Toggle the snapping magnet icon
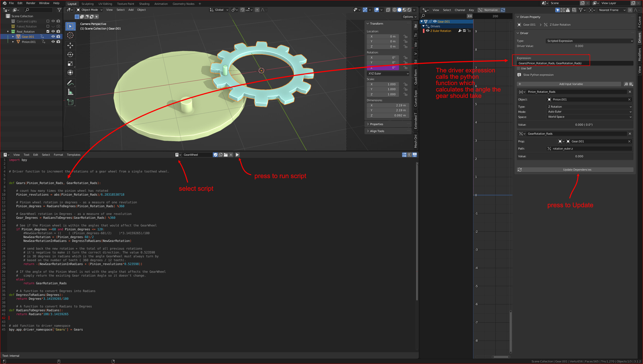 pyautogui.click(x=242, y=10)
